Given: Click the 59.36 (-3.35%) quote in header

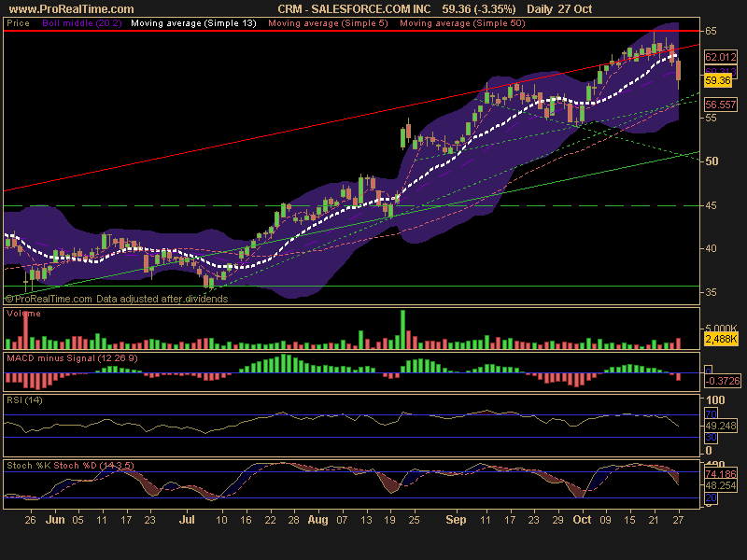Looking at the screenshot, I should click(x=479, y=9).
